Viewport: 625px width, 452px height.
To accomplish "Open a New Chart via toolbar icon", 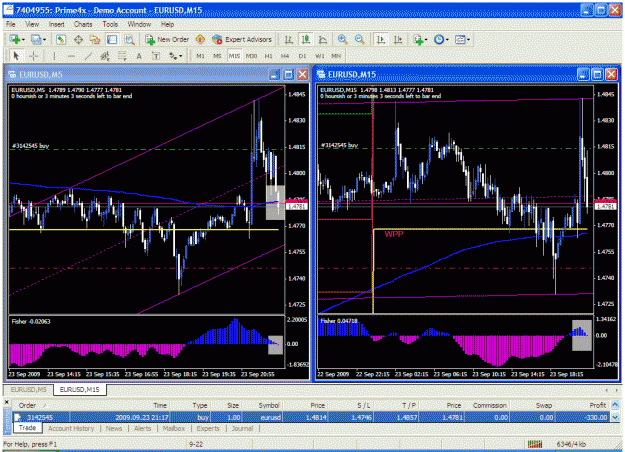I will coord(15,39).
